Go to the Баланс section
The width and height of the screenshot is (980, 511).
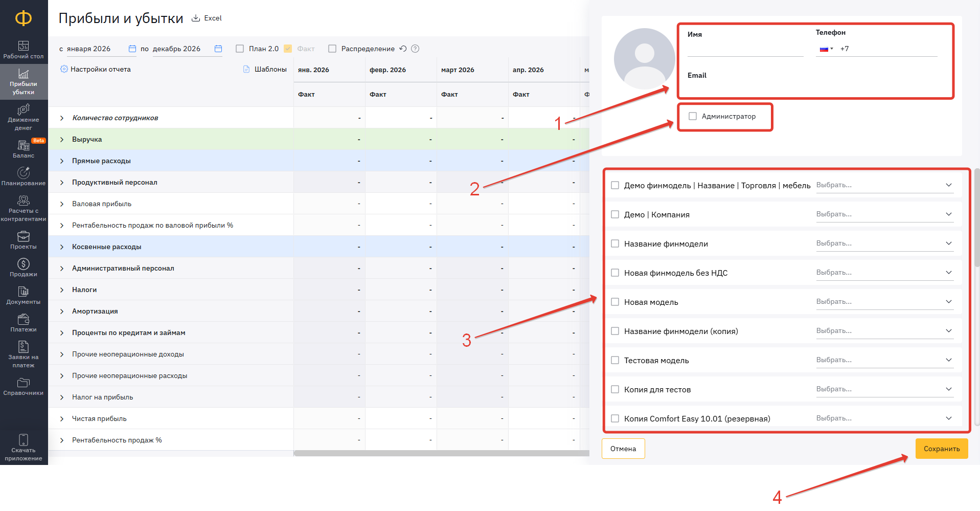[x=24, y=149]
